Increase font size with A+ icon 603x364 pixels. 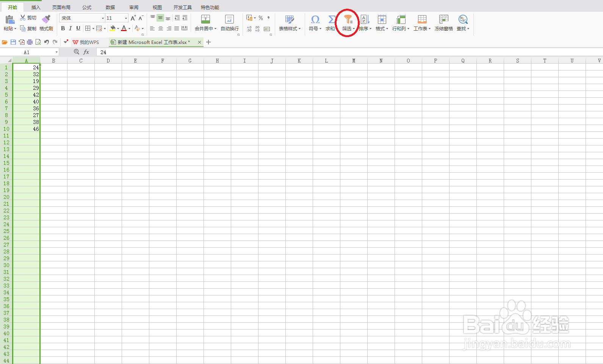pyautogui.click(x=133, y=18)
